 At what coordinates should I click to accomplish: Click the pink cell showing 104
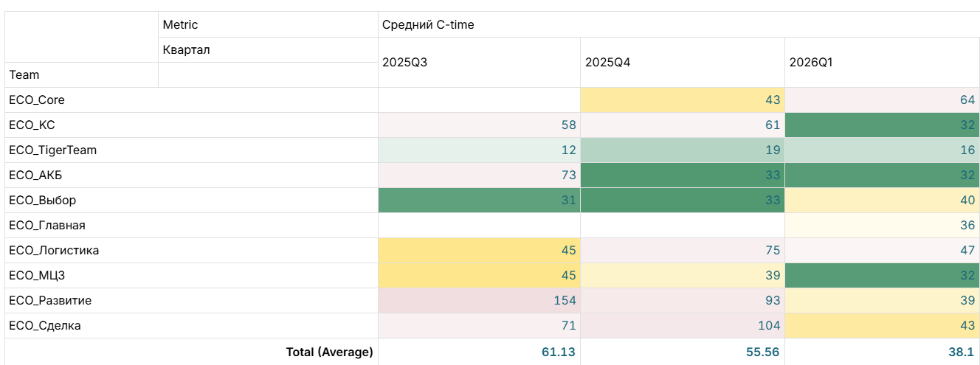tap(683, 326)
